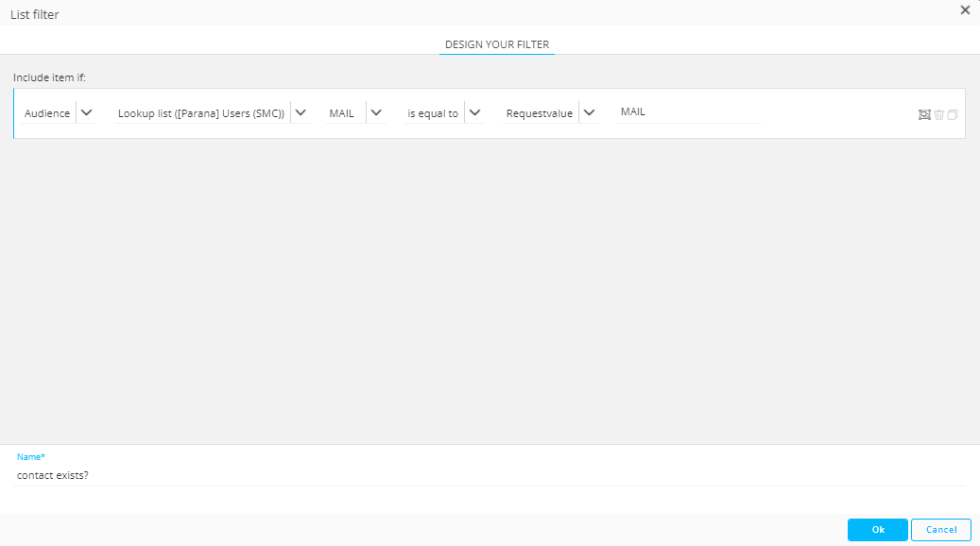
Task: Click the Ok button
Action: click(x=877, y=530)
